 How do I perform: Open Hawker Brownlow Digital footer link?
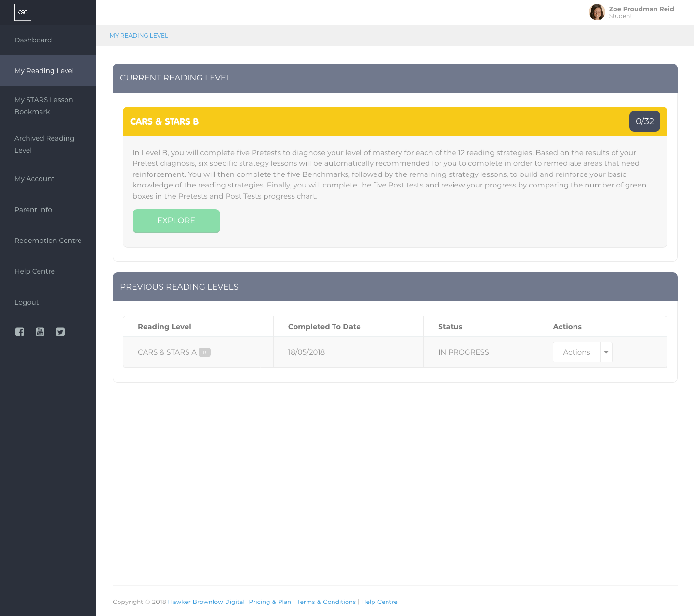(206, 602)
